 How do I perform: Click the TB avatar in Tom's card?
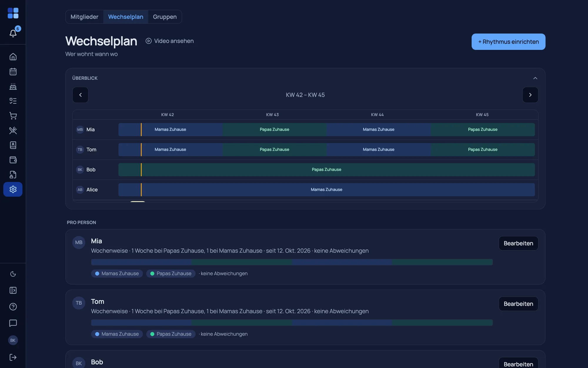pos(79,303)
